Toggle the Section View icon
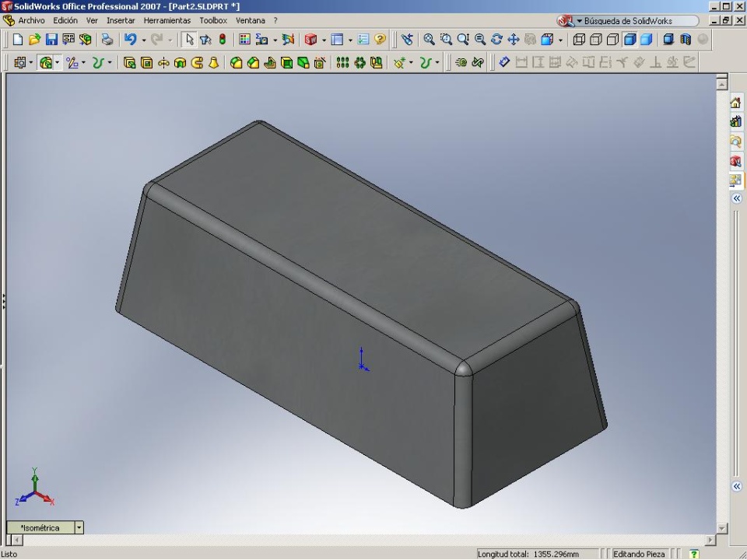 click(x=686, y=40)
